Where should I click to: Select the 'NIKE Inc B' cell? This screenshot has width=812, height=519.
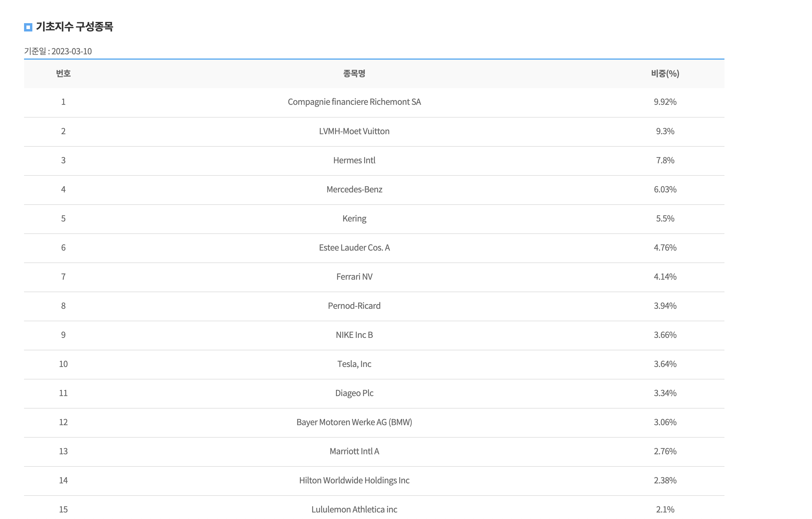(x=354, y=335)
